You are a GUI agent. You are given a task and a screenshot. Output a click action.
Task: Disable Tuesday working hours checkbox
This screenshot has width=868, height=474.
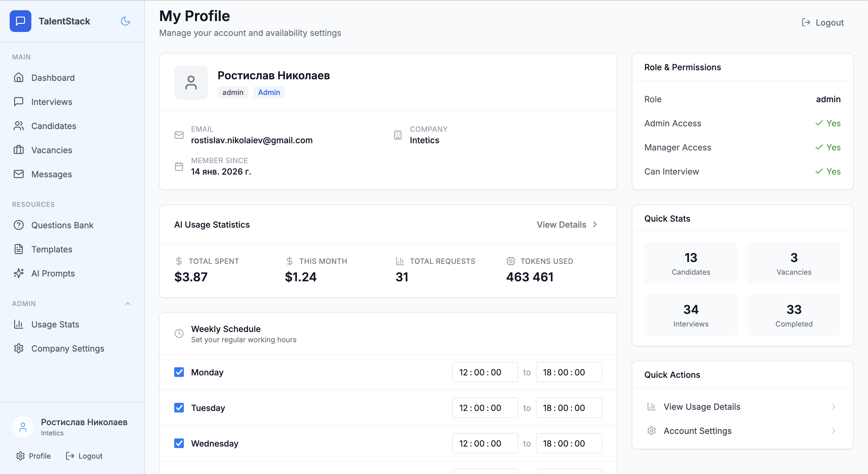click(179, 407)
